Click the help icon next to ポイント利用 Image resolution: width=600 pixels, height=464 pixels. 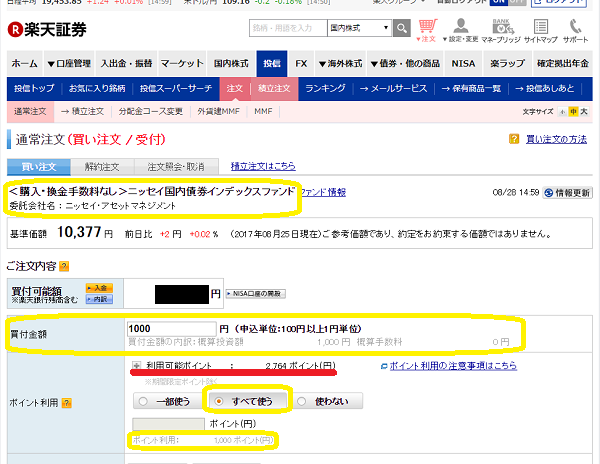click(x=67, y=403)
